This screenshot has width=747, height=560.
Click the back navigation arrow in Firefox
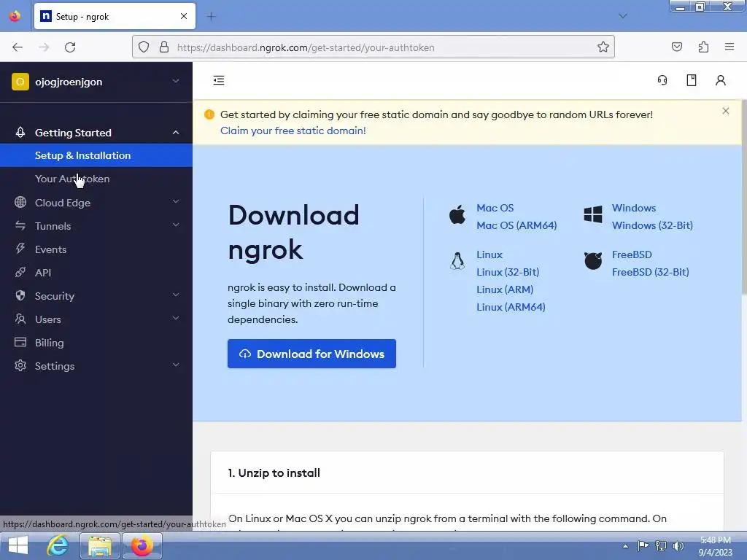[x=18, y=47]
